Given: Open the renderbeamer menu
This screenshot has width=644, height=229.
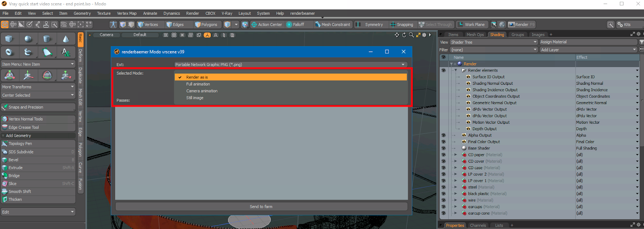Looking at the screenshot, I should pyautogui.click(x=302, y=13).
